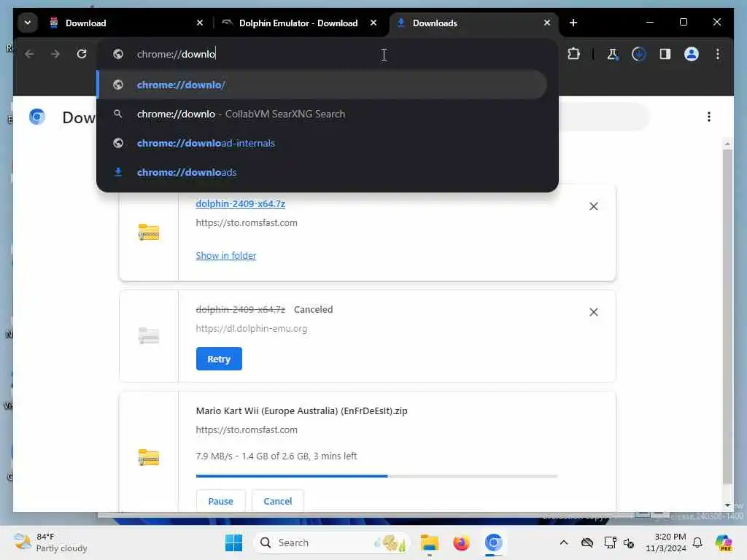Click the Mario Kart Wii (Europe Australia) filename
The width and height of the screenshot is (747, 560).
point(301,411)
